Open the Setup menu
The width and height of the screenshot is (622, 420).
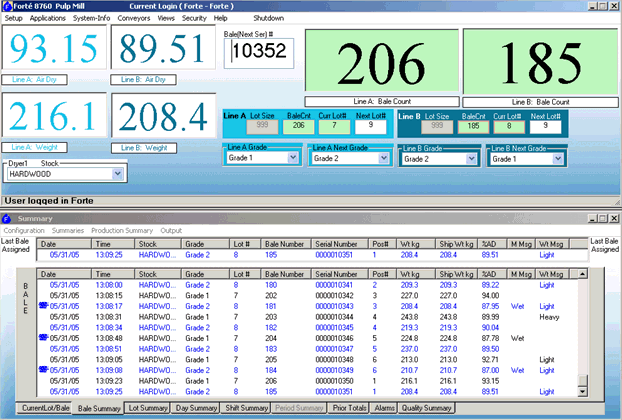(x=13, y=18)
